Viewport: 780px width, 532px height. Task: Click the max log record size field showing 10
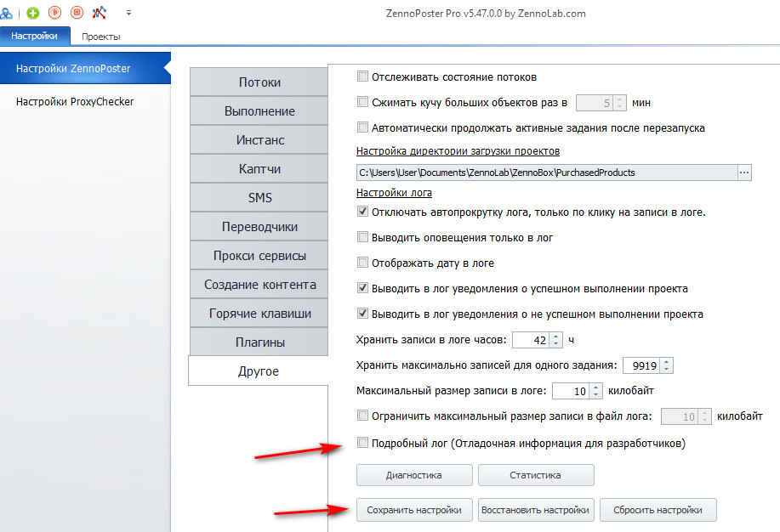tap(571, 391)
